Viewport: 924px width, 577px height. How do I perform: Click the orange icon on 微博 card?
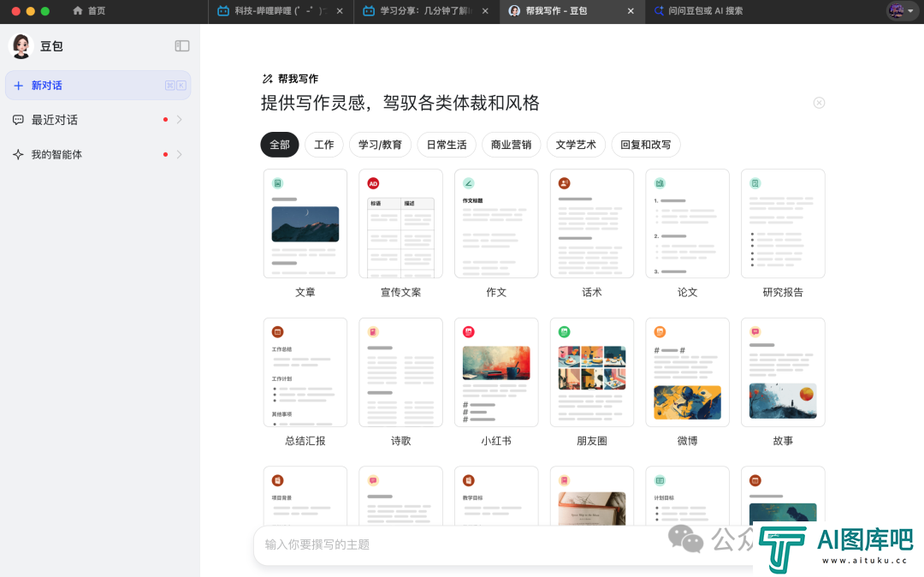[x=660, y=332]
